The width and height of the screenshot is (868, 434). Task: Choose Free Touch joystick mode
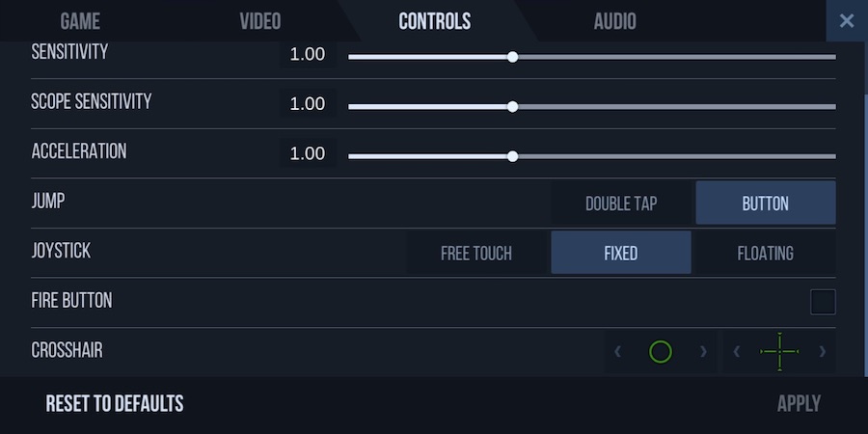point(476,253)
